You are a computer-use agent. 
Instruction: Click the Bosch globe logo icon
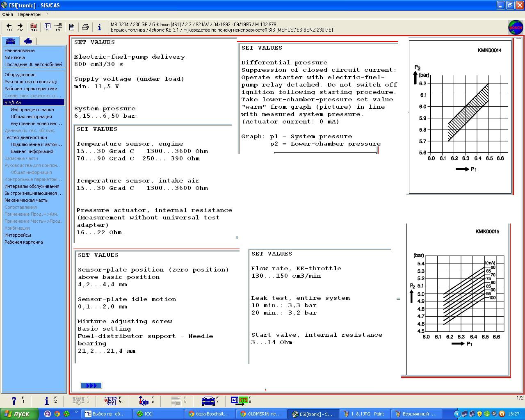click(x=516, y=27)
